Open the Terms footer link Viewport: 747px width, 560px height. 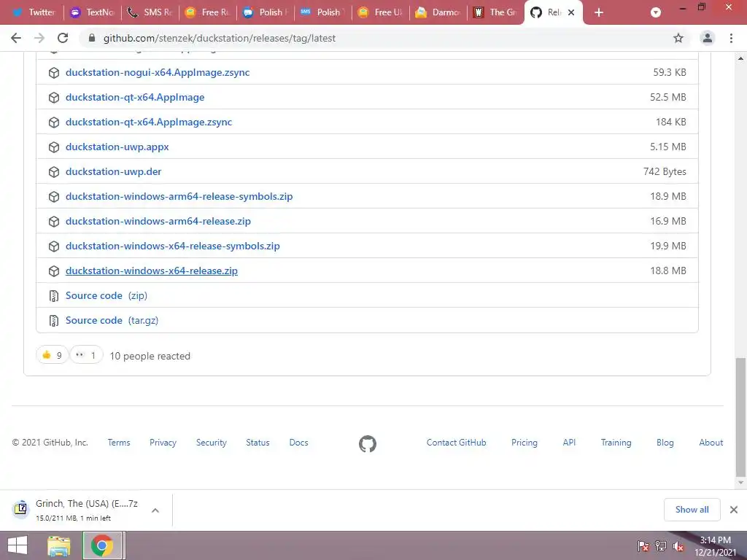(x=119, y=443)
